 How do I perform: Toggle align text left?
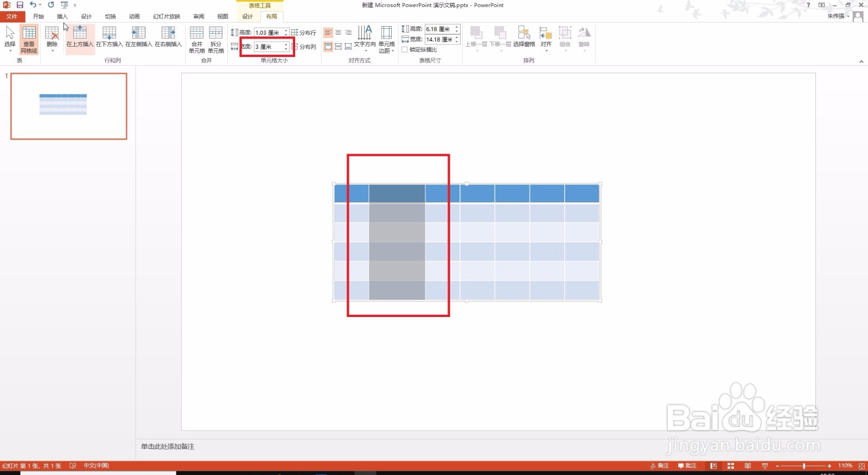(x=328, y=33)
